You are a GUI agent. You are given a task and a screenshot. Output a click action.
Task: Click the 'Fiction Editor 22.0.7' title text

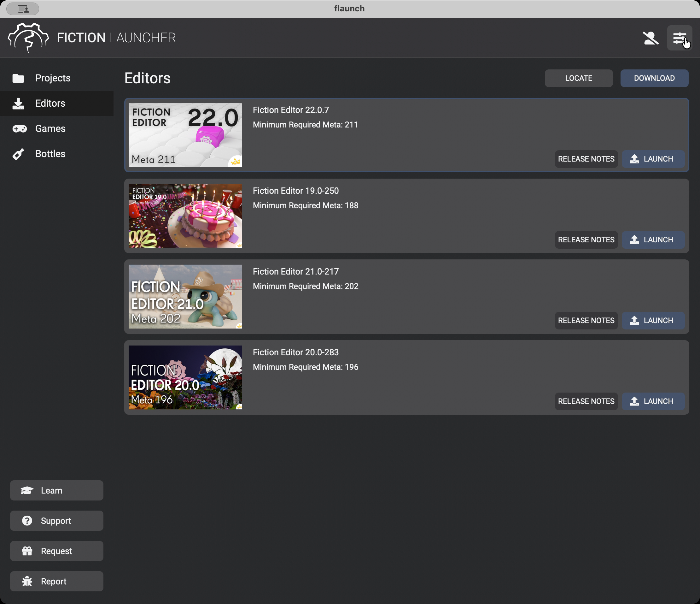pyautogui.click(x=291, y=110)
